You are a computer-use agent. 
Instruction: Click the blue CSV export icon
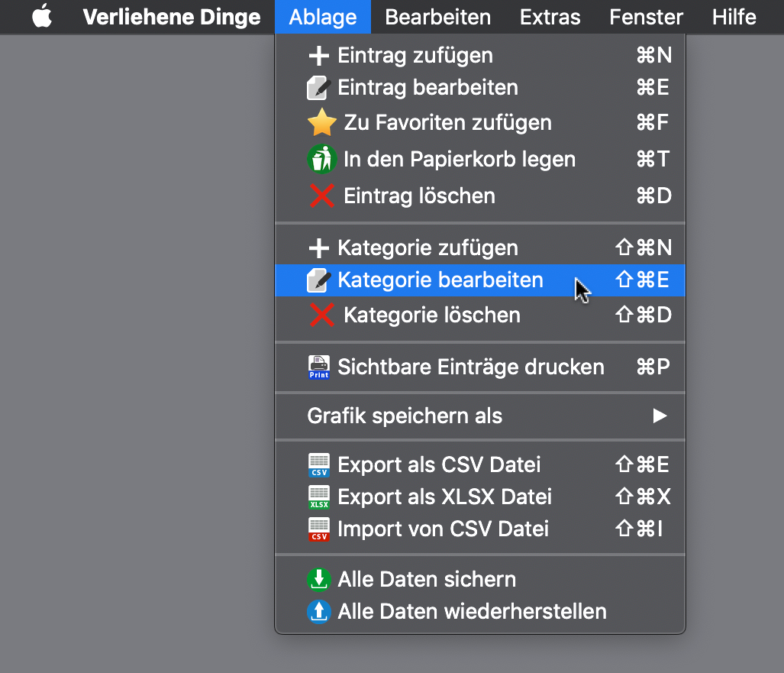318,465
